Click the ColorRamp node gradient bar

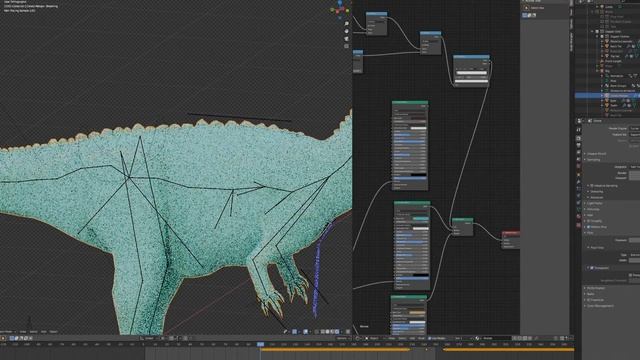(471, 73)
